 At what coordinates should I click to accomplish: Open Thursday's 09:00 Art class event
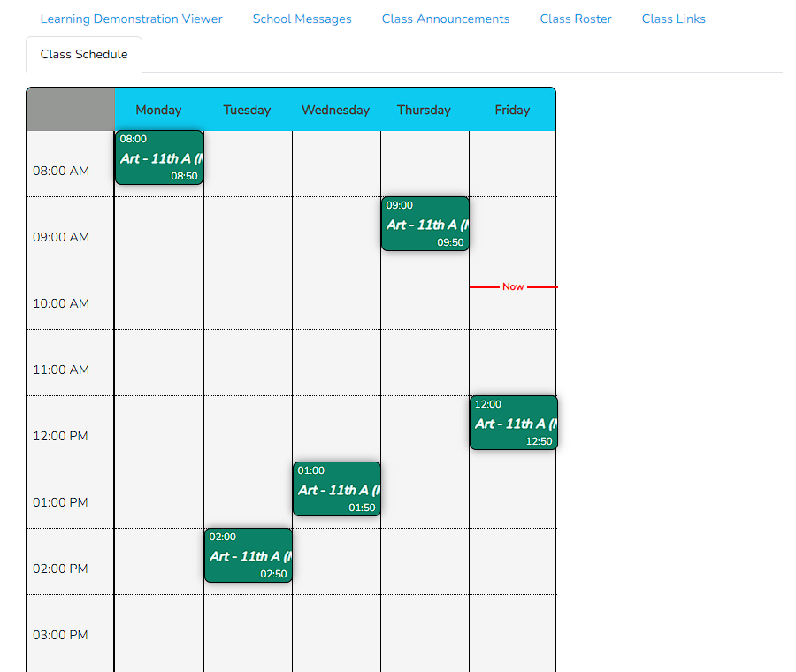tap(425, 224)
